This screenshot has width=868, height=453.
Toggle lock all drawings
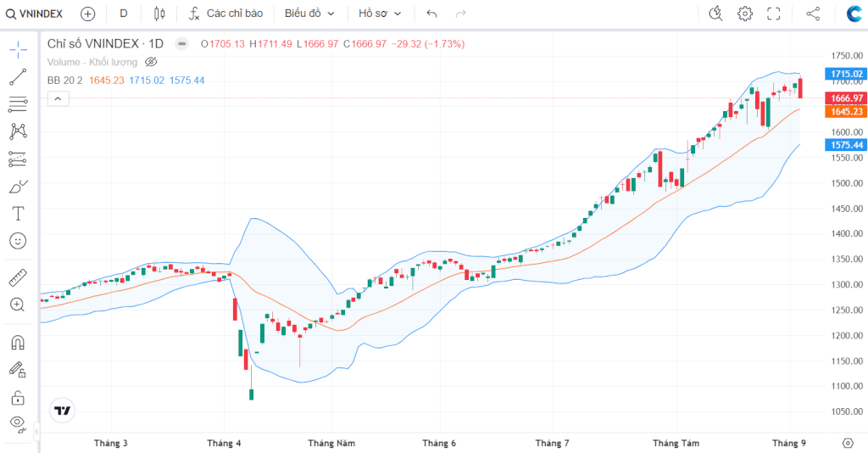click(x=18, y=398)
